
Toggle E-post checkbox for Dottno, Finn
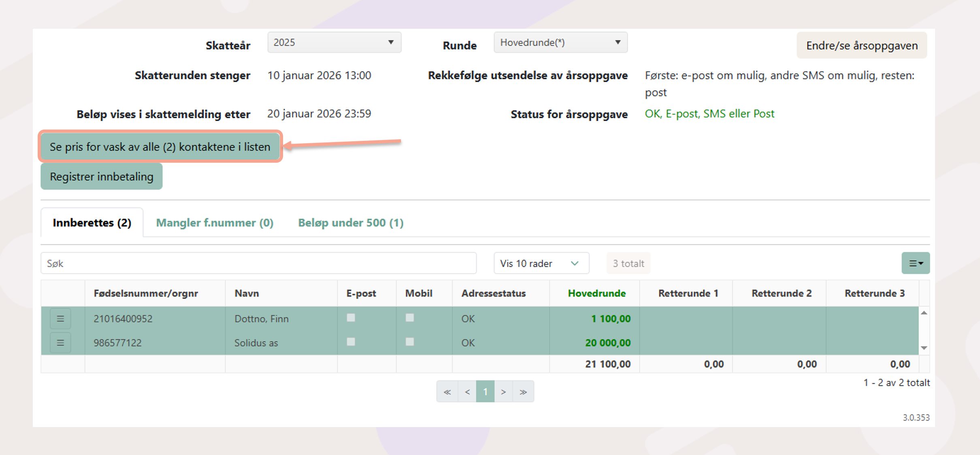(351, 318)
